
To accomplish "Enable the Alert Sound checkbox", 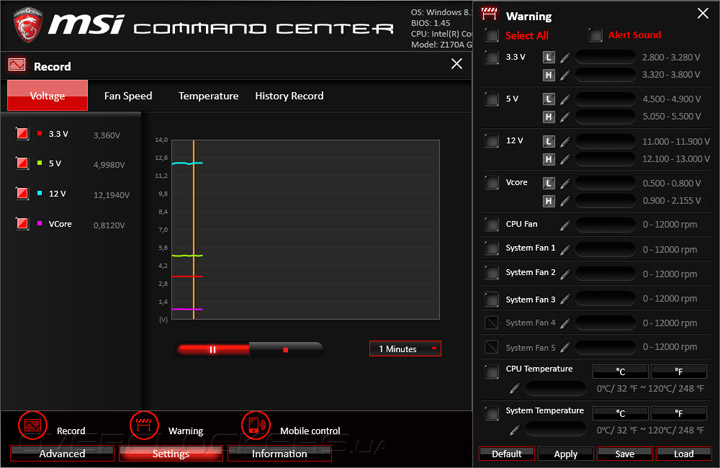I will click(x=596, y=35).
